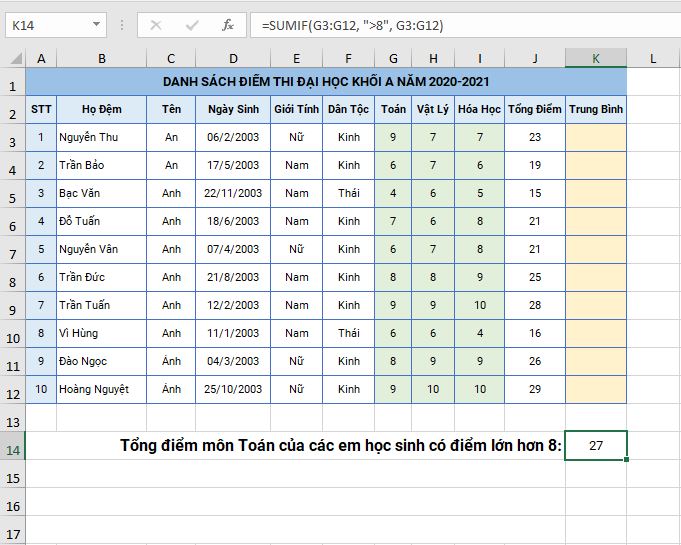The image size is (681, 545).
Task: Click the Trung Bình header cell
Action: click(596, 109)
